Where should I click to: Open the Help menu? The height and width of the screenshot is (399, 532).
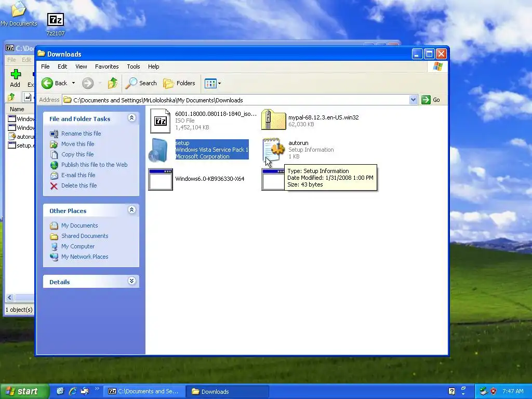tap(153, 66)
